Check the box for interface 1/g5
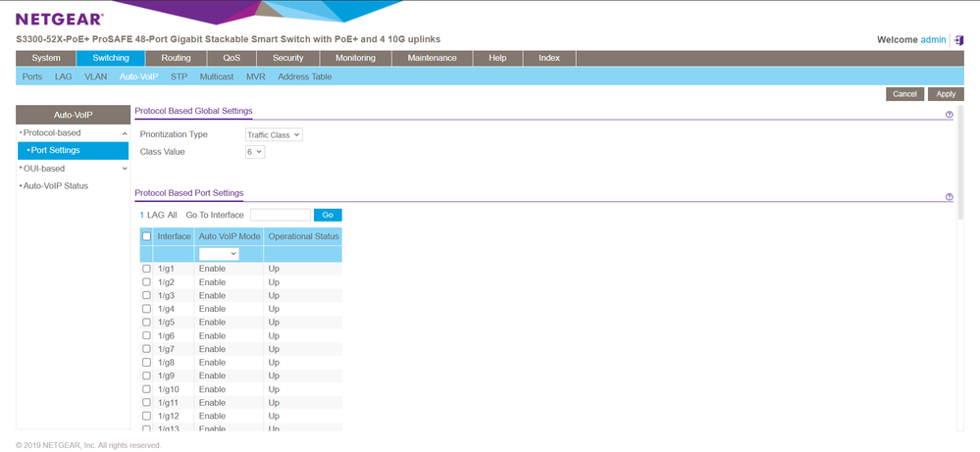The width and height of the screenshot is (980, 452). pyautogui.click(x=146, y=323)
